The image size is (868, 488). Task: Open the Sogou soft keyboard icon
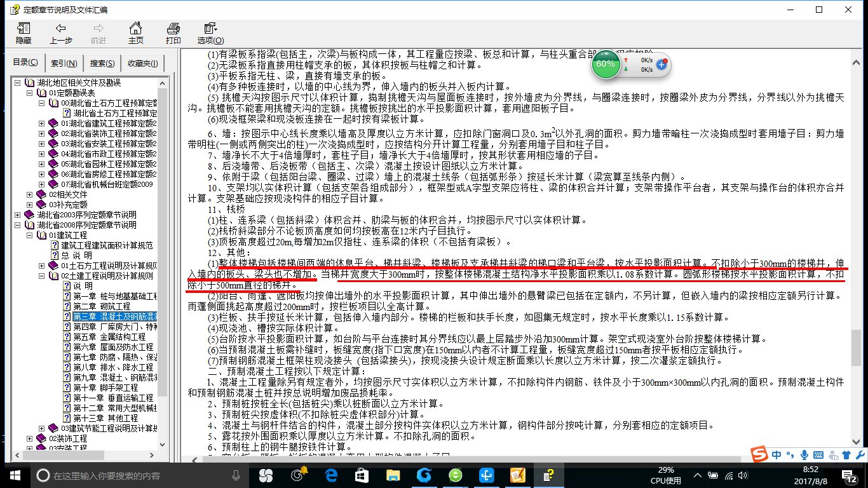(818, 454)
